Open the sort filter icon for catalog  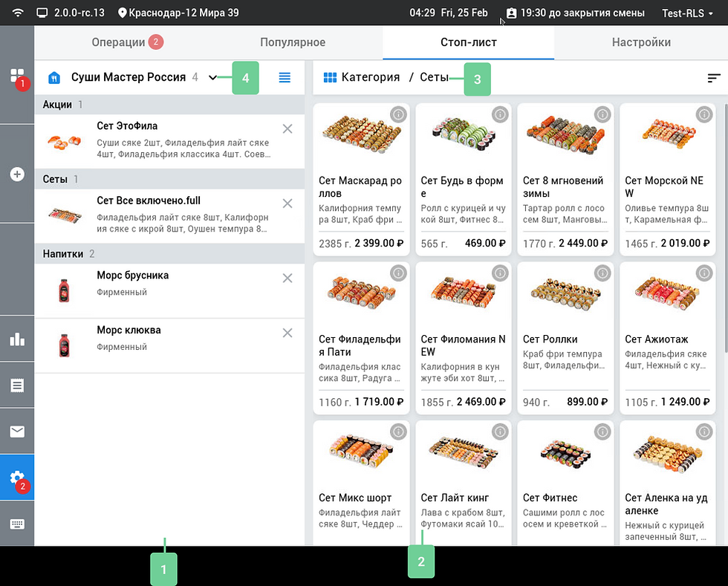(x=714, y=78)
